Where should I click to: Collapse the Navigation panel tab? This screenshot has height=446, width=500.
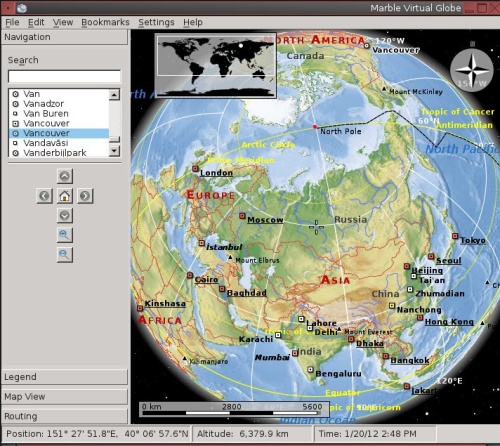[64, 37]
